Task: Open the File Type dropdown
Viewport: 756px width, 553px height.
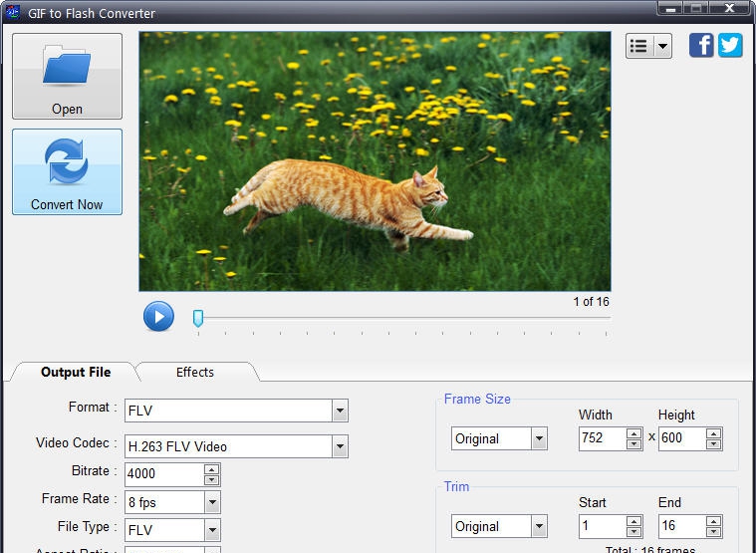Action: pos(212,530)
